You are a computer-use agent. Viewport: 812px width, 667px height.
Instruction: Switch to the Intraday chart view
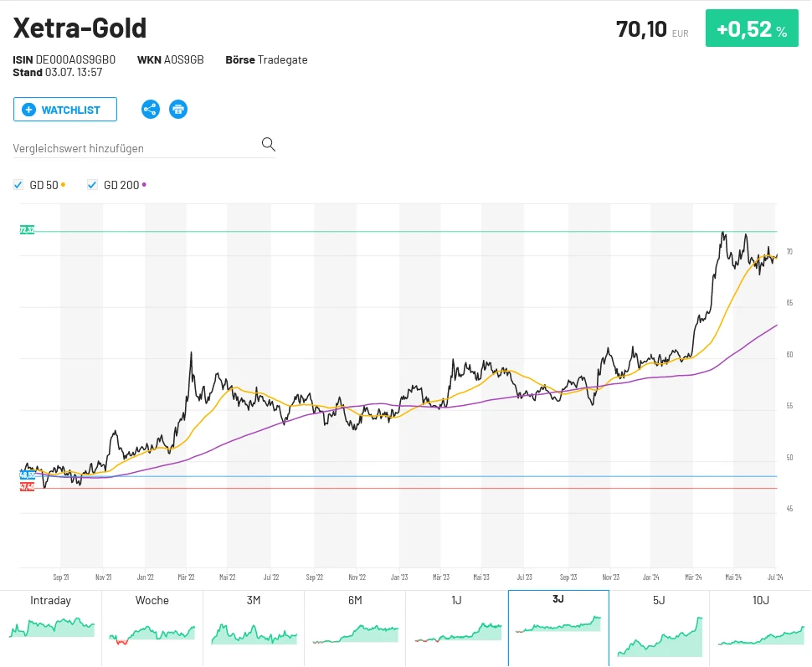50,628
